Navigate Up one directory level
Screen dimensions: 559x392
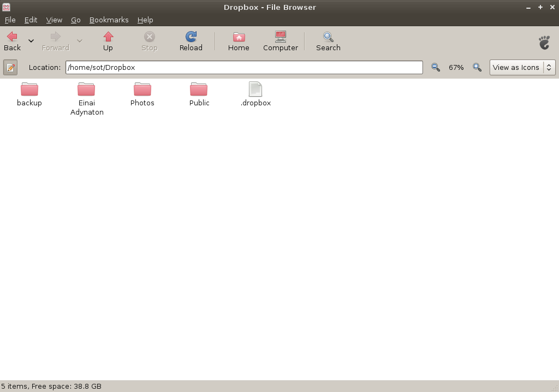tap(108, 41)
